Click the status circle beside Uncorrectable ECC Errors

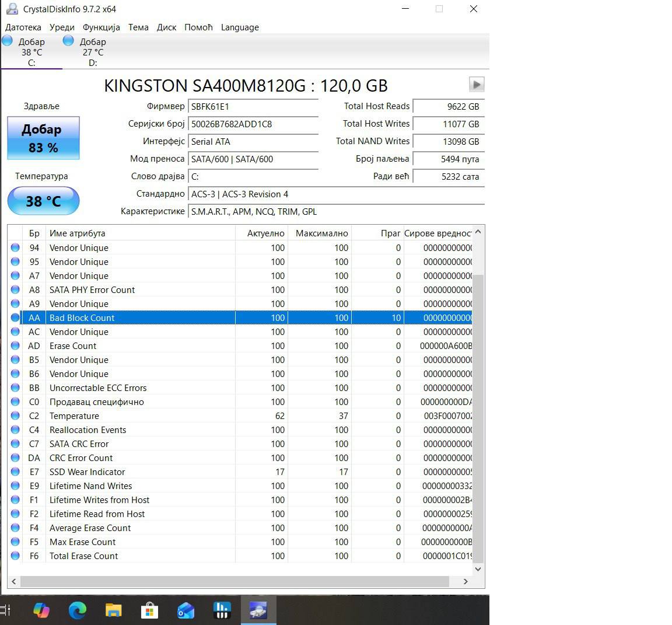[x=15, y=387]
